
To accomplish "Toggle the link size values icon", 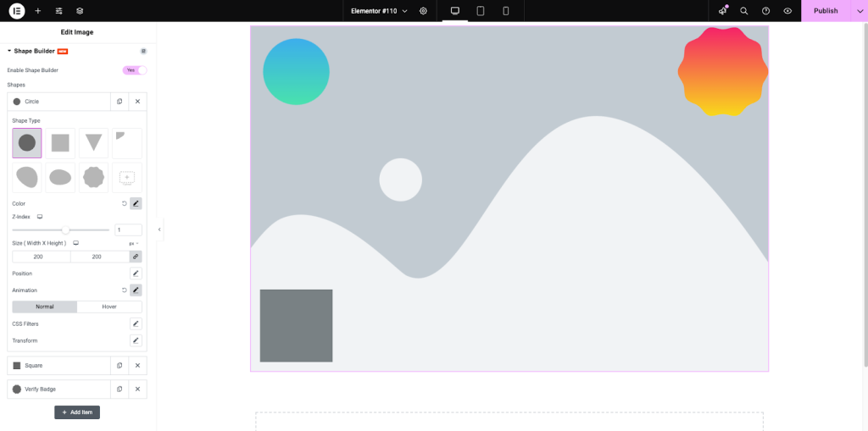I will (x=136, y=257).
